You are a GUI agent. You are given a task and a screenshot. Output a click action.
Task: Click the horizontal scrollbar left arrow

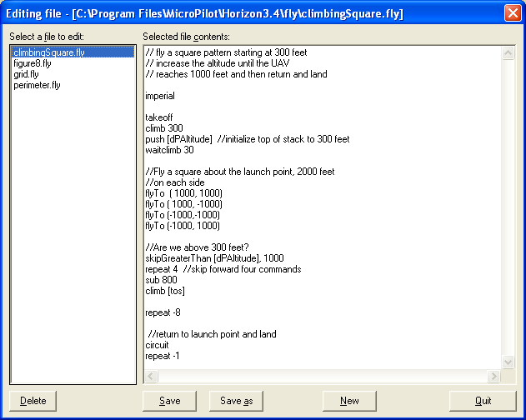click(x=151, y=376)
